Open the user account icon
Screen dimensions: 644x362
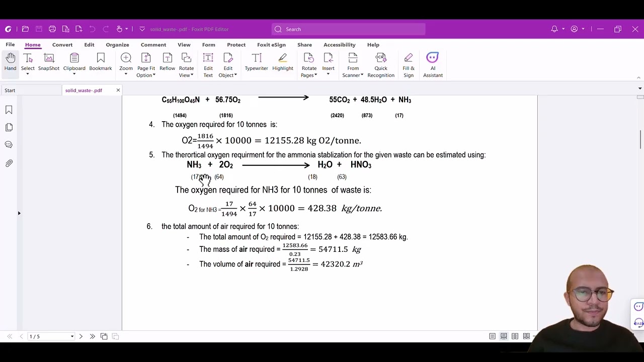[574, 29]
